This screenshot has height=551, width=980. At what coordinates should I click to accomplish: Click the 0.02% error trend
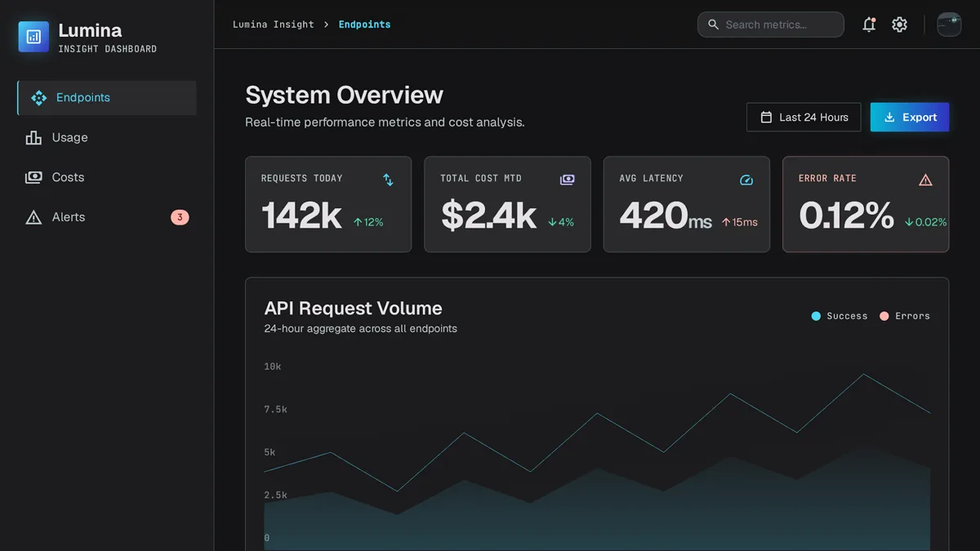[x=926, y=222]
